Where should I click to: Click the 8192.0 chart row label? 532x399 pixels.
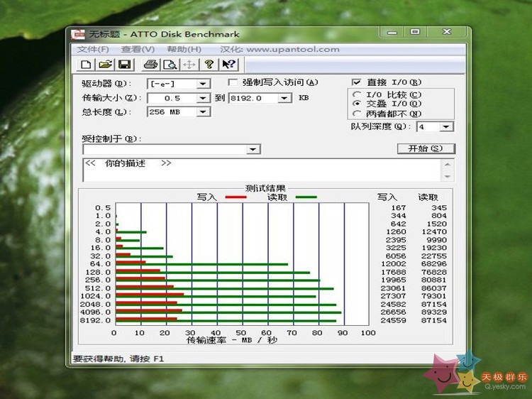[95, 320]
